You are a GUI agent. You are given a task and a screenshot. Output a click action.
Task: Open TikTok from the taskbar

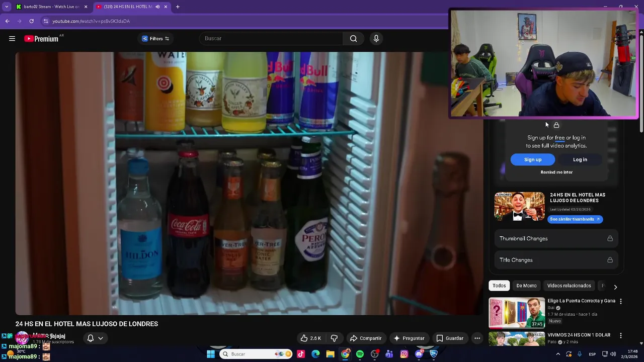coord(301,354)
